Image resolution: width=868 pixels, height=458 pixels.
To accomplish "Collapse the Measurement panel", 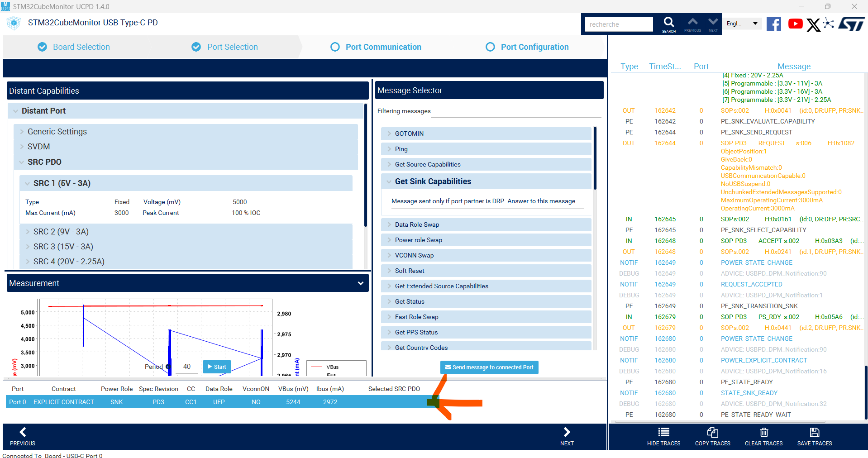I will [x=360, y=283].
